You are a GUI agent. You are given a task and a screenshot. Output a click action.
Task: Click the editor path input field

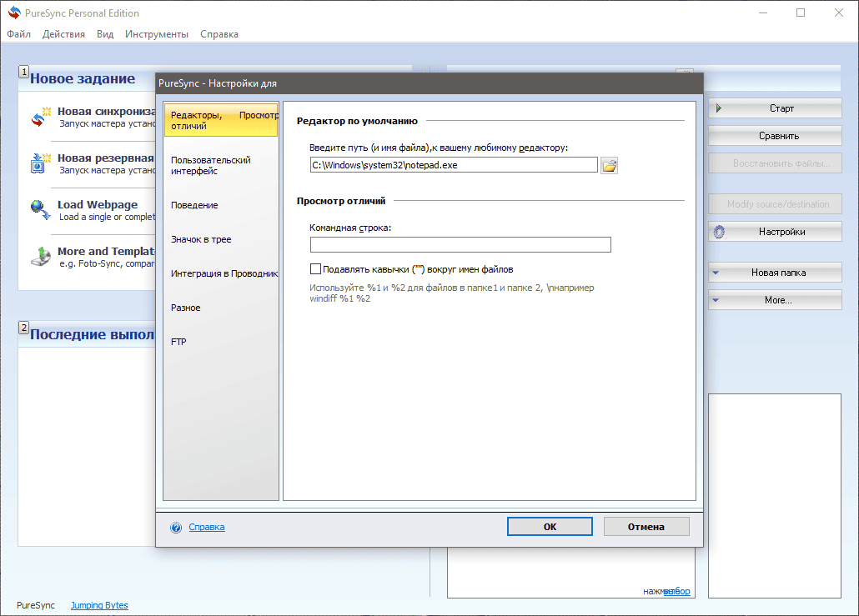(x=454, y=165)
